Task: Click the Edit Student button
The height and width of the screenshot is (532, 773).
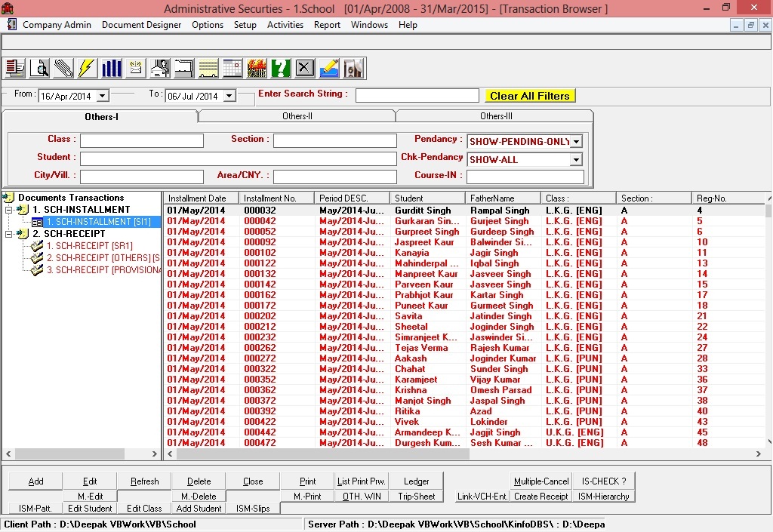Action: (x=90, y=509)
